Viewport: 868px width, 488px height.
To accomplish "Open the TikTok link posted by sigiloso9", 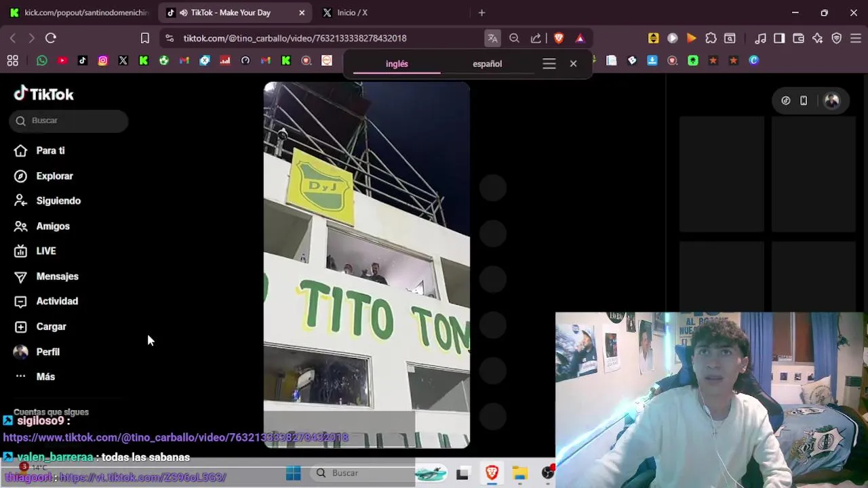I will [176, 437].
